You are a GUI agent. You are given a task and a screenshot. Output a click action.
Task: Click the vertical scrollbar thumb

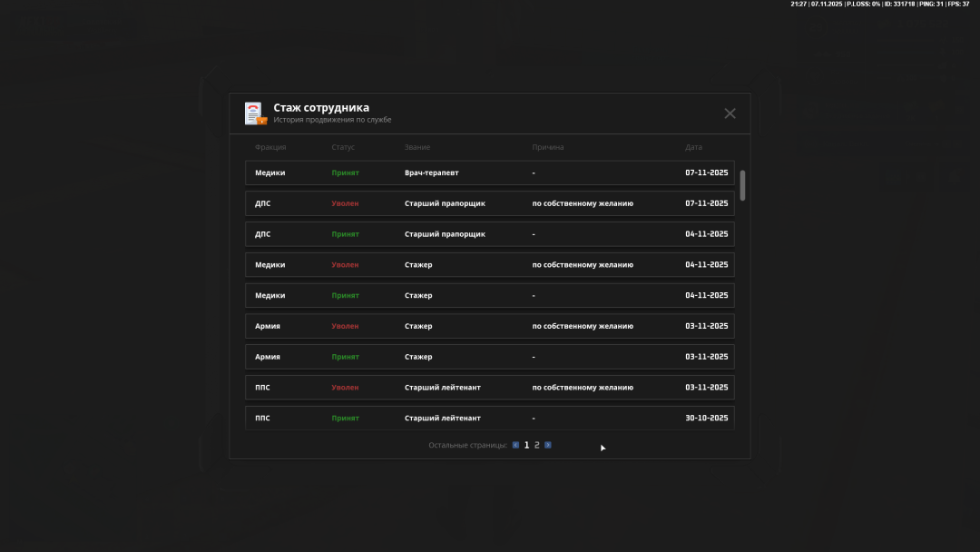[742, 185]
